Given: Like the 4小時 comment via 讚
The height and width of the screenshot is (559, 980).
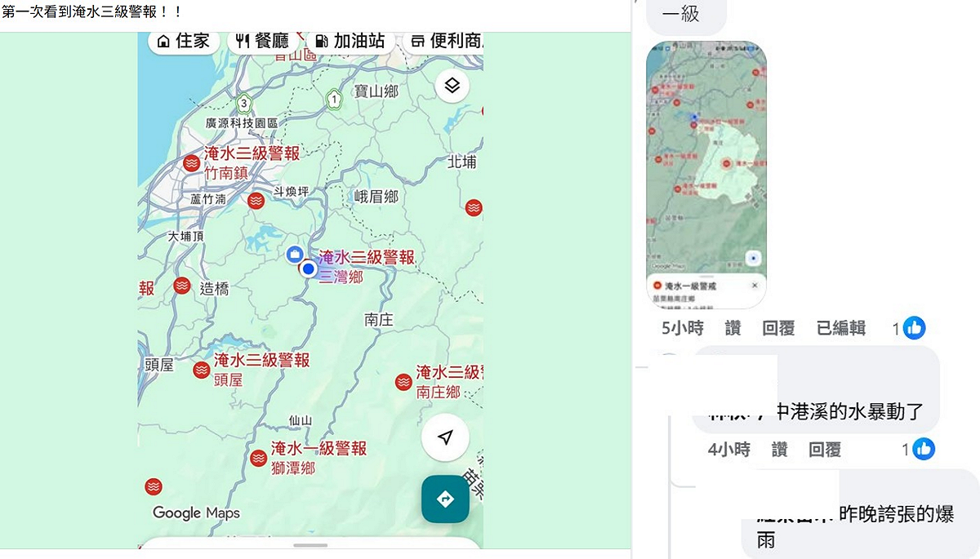Looking at the screenshot, I should pyautogui.click(x=780, y=449).
